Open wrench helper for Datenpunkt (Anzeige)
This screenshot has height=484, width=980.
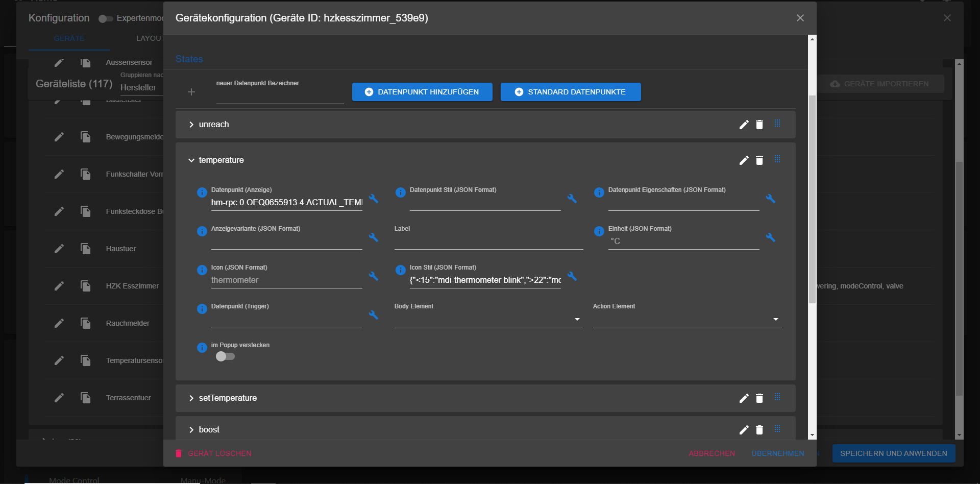click(374, 199)
